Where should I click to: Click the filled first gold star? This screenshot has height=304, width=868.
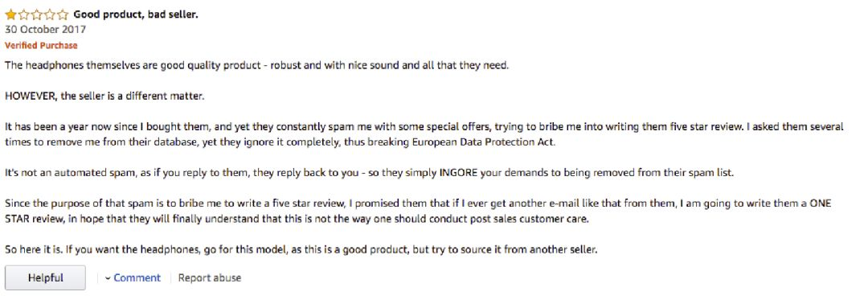pyautogui.click(x=10, y=15)
